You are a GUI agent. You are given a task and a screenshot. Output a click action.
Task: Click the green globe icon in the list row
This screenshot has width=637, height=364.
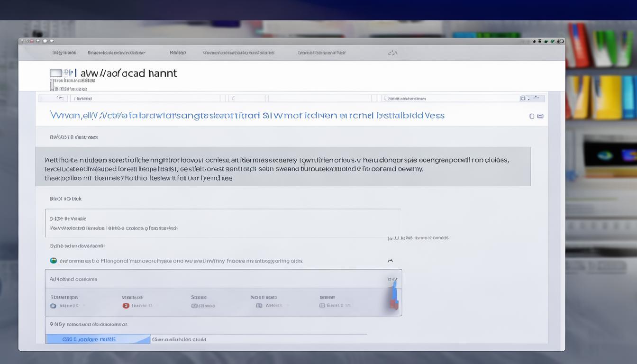(x=54, y=261)
